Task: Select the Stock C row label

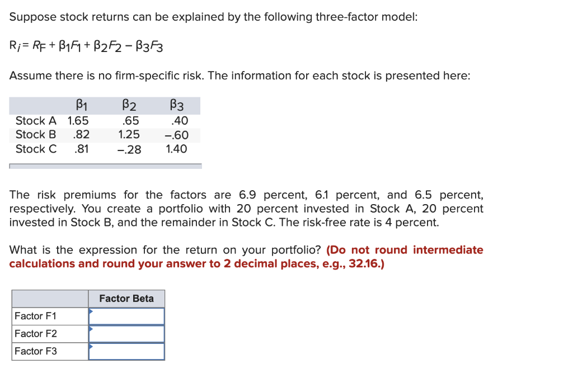Action: (x=35, y=149)
